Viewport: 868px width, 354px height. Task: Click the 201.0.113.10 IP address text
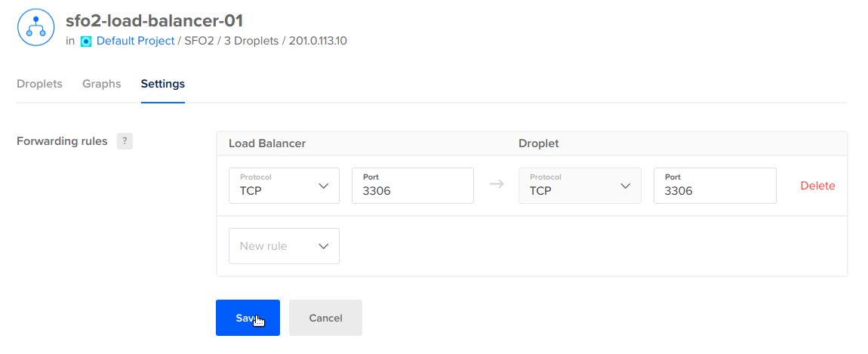[318, 41]
